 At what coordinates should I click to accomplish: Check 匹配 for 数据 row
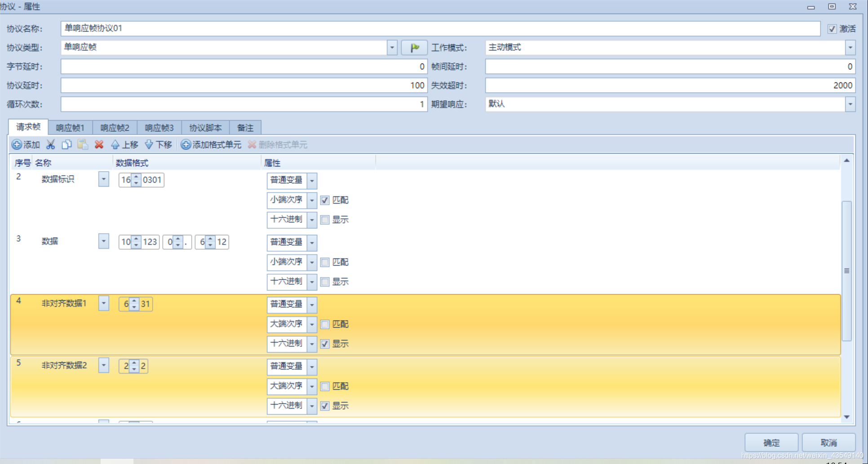(x=325, y=262)
